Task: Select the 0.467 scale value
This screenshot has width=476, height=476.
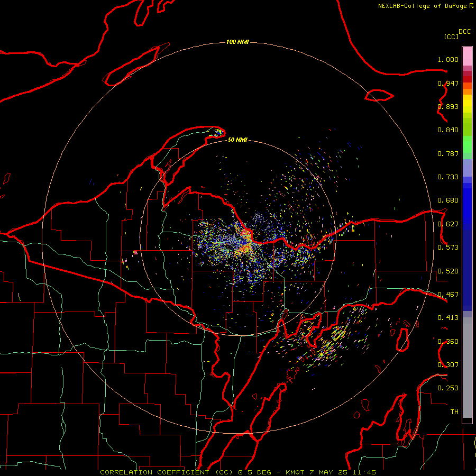Action: tap(448, 295)
